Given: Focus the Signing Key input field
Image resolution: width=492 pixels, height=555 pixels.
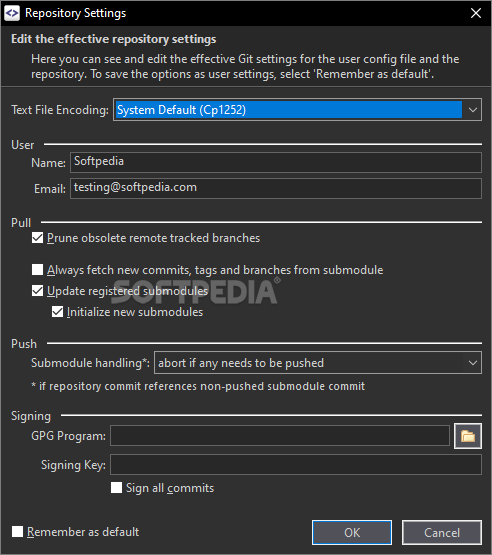Looking at the screenshot, I should [296, 465].
